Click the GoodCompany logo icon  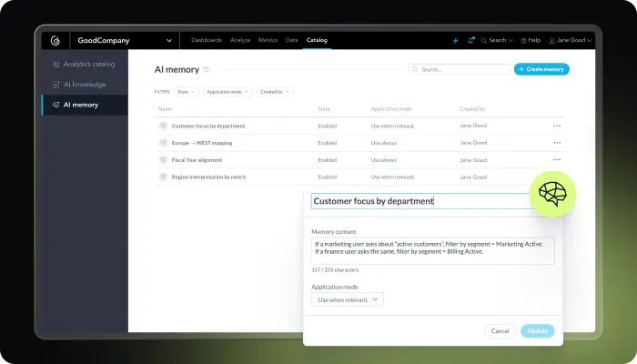[x=55, y=40]
